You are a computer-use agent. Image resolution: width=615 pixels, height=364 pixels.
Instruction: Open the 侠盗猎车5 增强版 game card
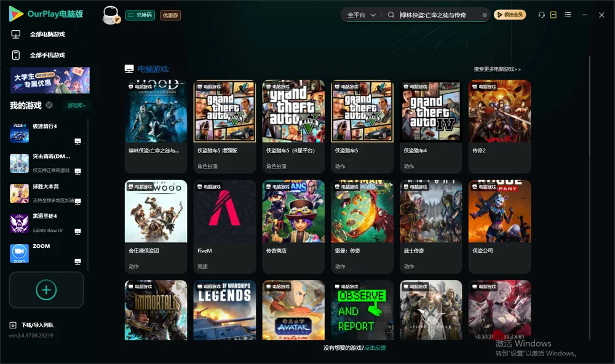224,126
